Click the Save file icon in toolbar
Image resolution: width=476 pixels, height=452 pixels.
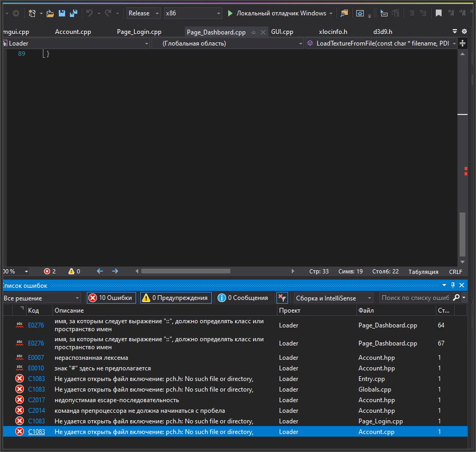(x=62, y=13)
